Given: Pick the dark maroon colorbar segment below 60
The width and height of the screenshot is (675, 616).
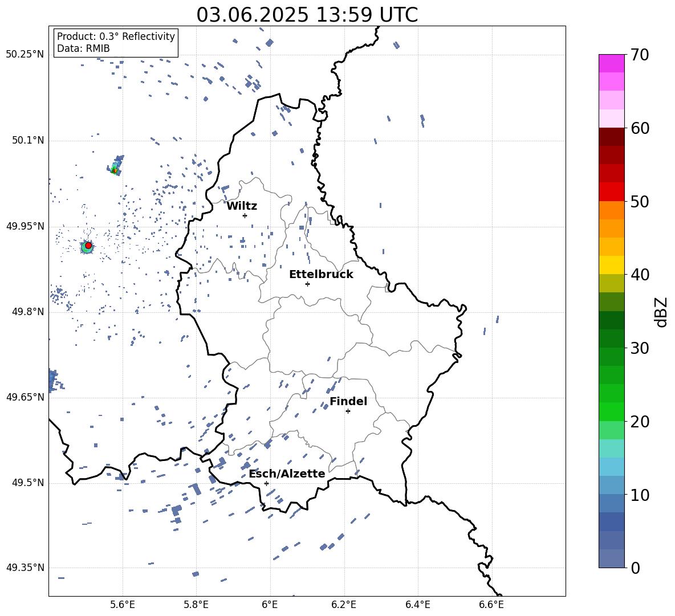Looking at the screenshot, I should click(x=612, y=137).
